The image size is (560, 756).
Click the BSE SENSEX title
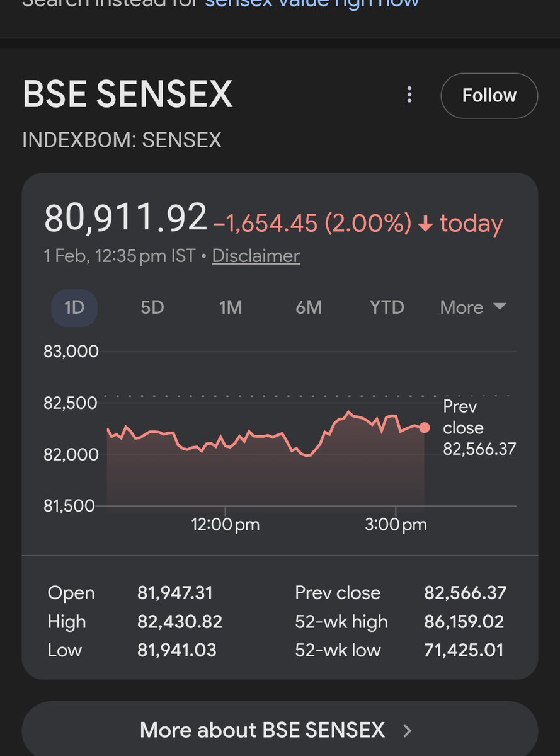coord(128,94)
